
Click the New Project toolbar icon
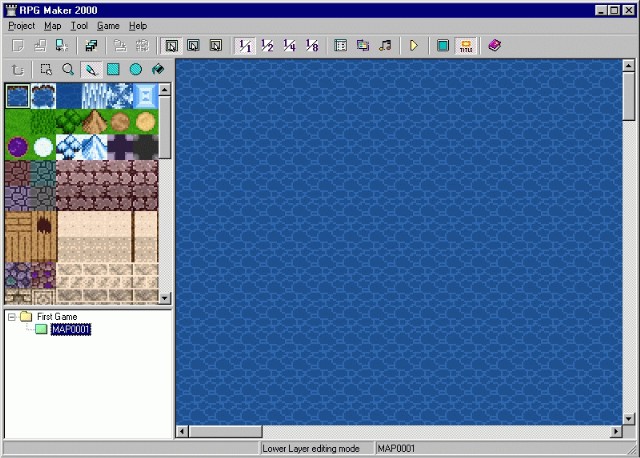tap(18, 45)
